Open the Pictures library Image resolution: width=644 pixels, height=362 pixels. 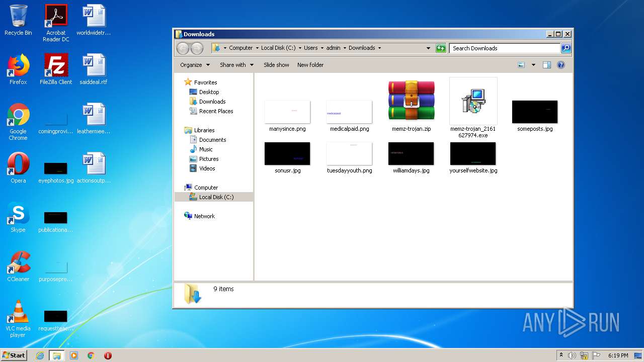coord(204,159)
